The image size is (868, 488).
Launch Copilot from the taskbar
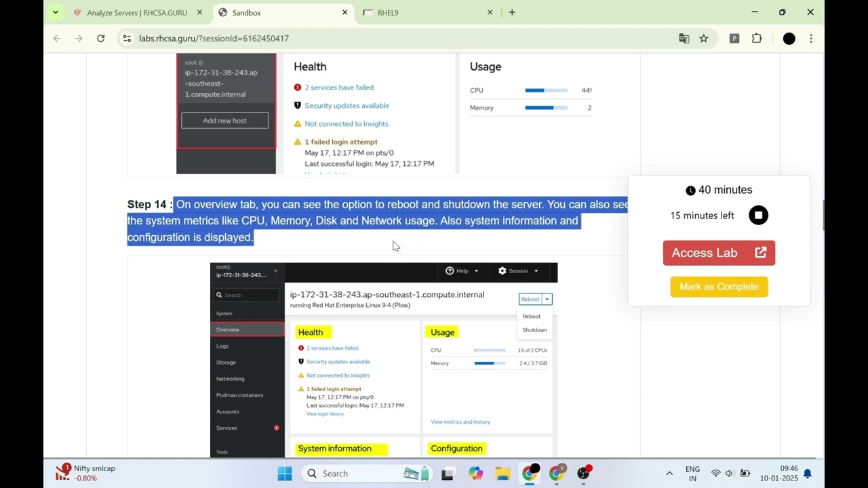(x=475, y=474)
